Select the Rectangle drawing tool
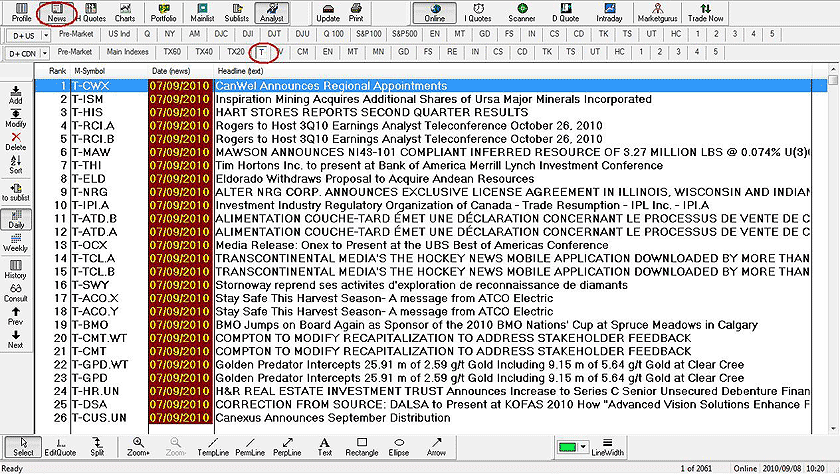840x474 pixels. [362, 447]
